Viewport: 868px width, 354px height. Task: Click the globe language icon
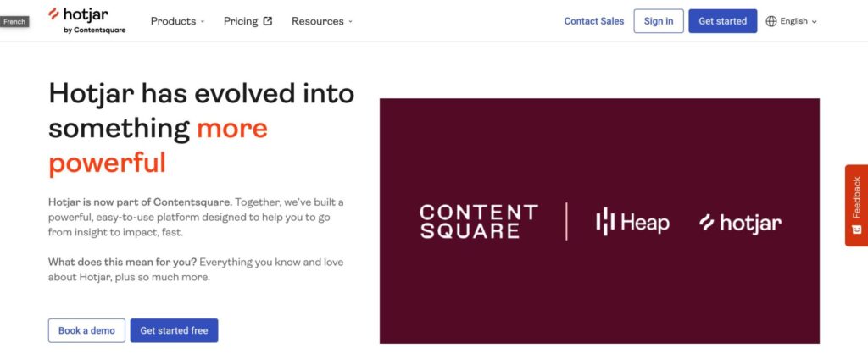(771, 21)
